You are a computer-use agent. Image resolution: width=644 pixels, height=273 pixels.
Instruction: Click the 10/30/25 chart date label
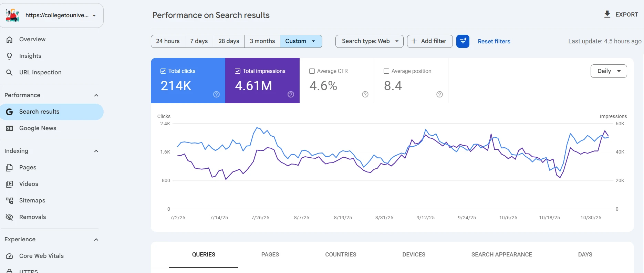pyautogui.click(x=591, y=218)
